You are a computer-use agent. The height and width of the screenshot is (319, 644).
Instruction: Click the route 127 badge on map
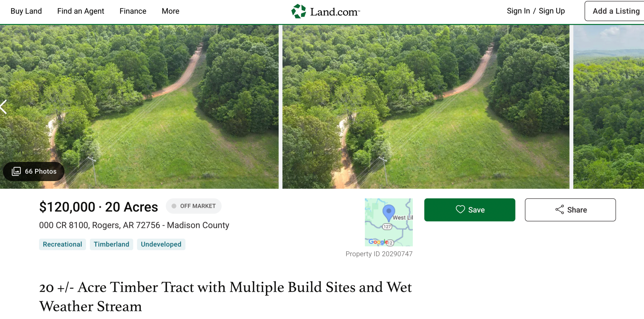pos(387,227)
